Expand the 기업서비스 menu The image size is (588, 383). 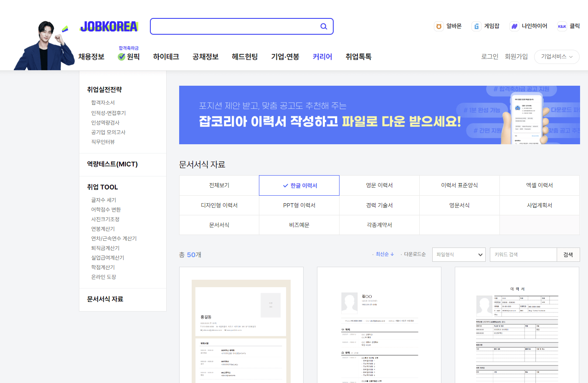click(557, 57)
